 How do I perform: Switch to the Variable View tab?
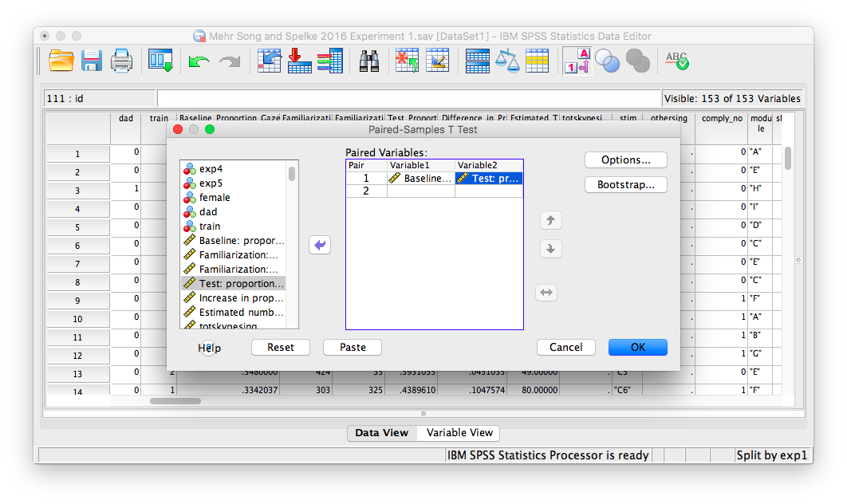(x=459, y=432)
